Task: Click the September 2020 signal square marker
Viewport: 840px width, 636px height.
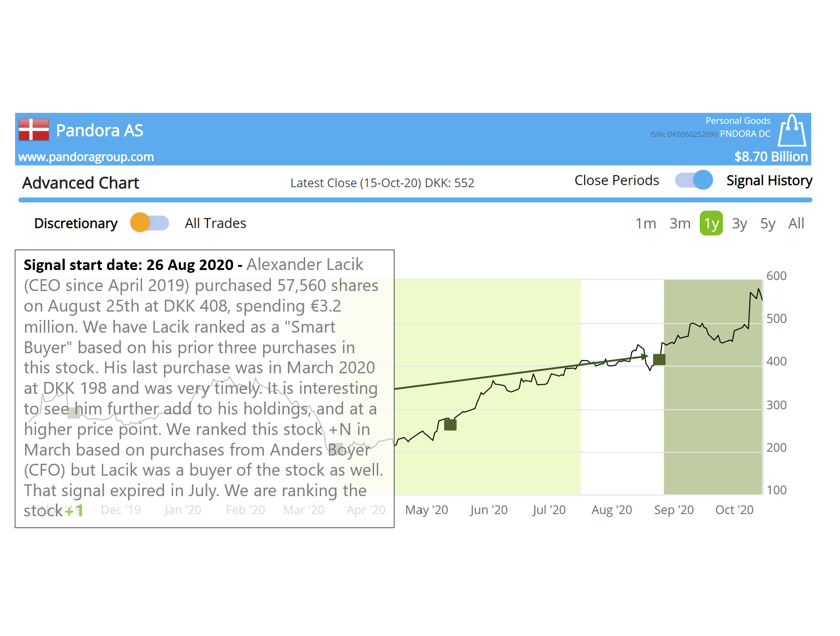Action: (659, 360)
